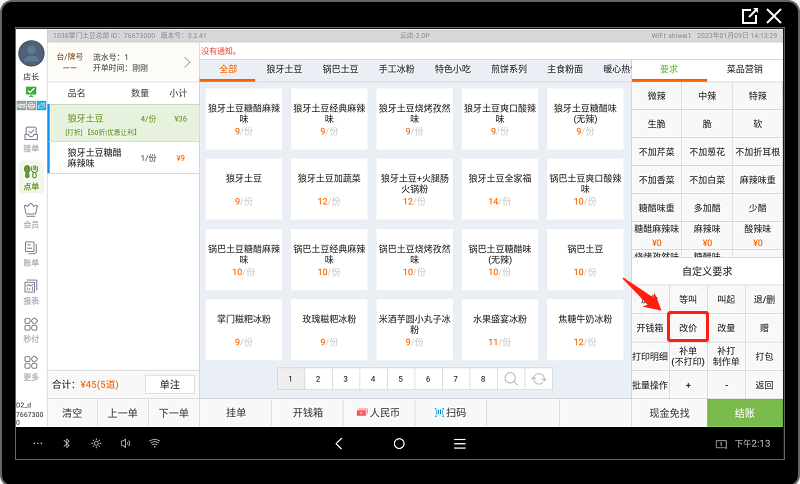
Task: Tap the brightness icon in system bar
Action: (96, 443)
